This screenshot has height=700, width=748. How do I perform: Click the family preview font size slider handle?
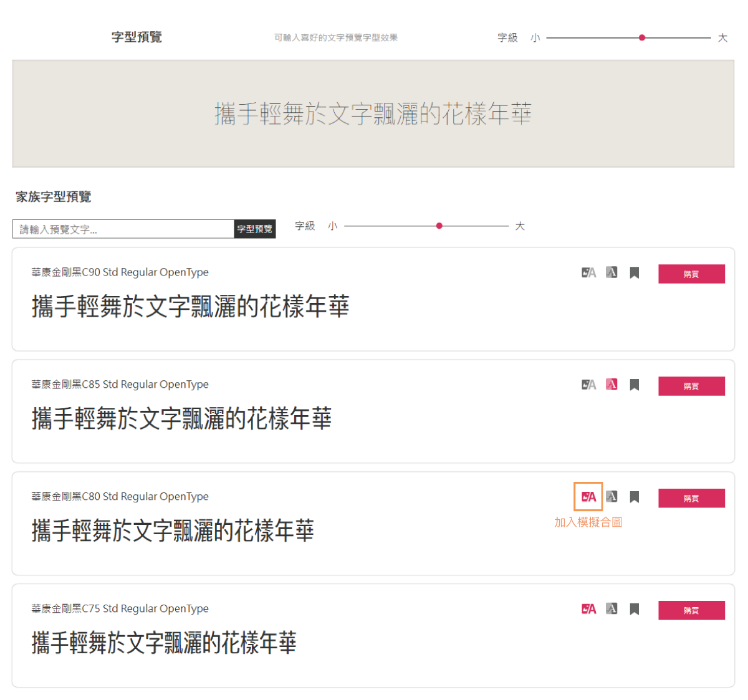[x=439, y=226]
